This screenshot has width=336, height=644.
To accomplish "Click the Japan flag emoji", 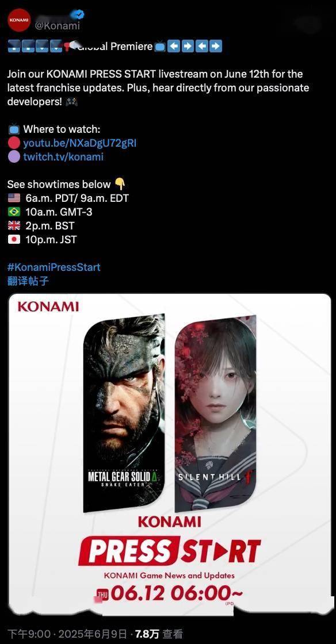I will (14, 239).
